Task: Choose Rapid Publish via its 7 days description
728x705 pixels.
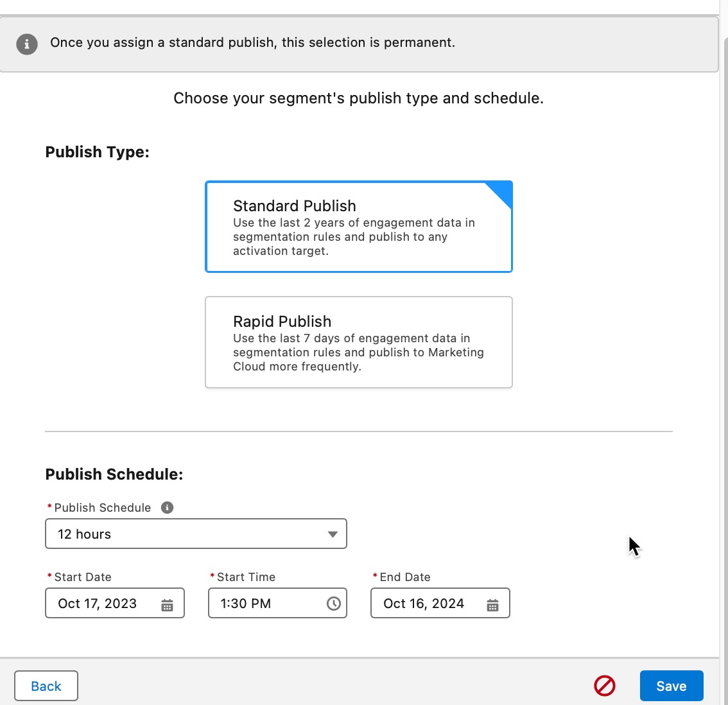Action: pyautogui.click(x=358, y=352)
